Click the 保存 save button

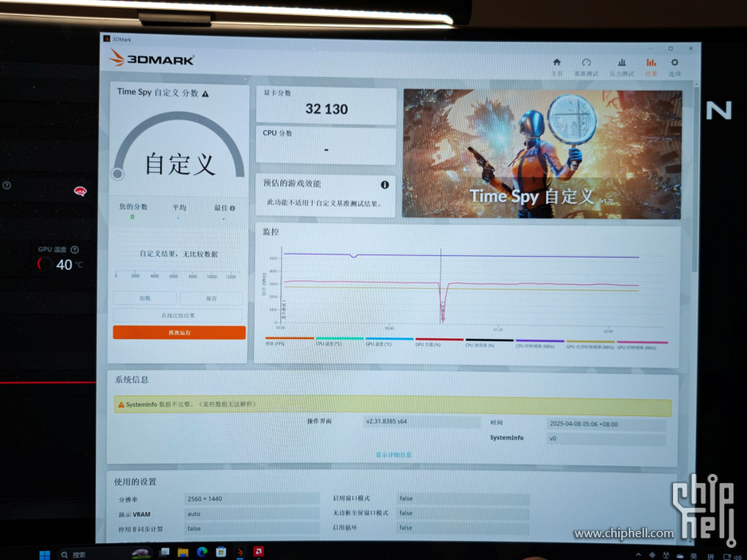(212, 299)
